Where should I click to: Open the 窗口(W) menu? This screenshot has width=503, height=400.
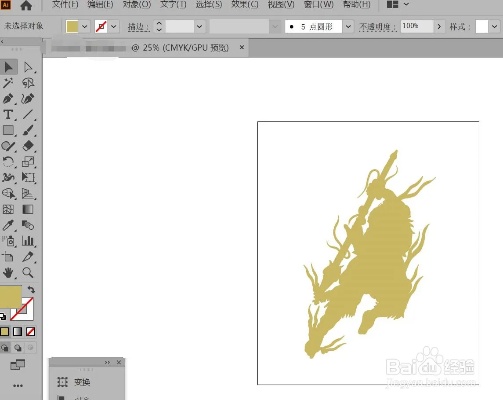click(x=319, y=5)
